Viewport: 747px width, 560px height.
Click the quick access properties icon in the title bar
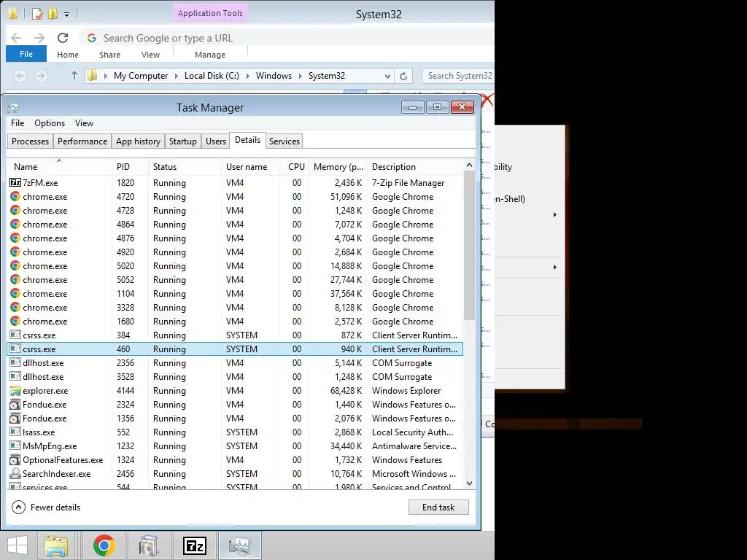point(36,14)
